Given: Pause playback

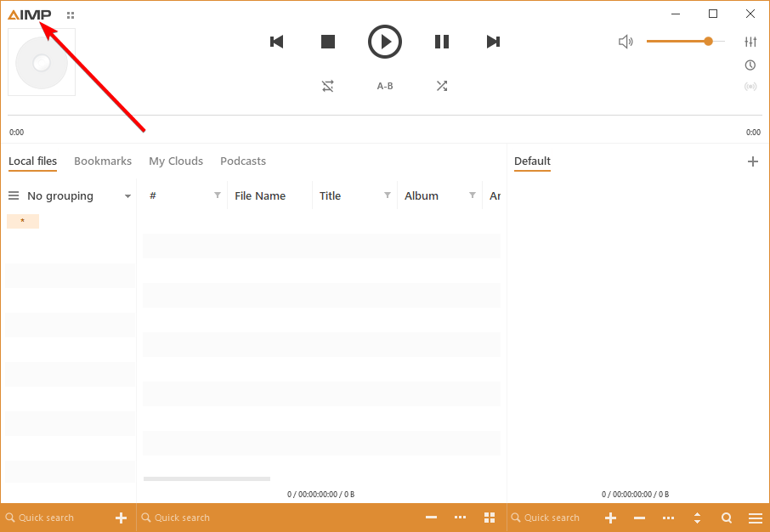Looking at the screenshot, I should click(x=442, y=42).
